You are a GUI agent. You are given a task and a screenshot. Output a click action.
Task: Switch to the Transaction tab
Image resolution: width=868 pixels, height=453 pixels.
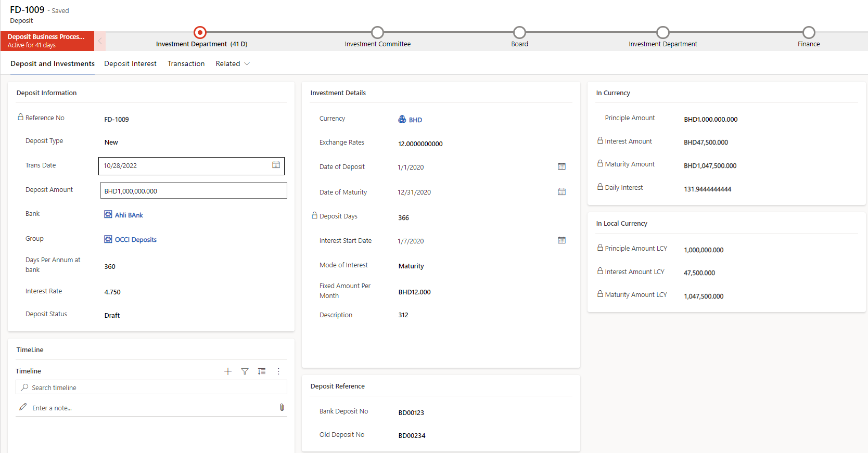tap(186, 63)
